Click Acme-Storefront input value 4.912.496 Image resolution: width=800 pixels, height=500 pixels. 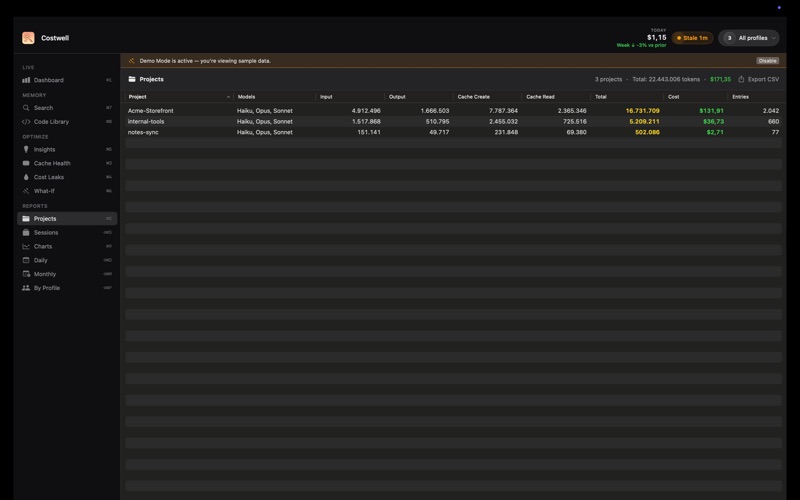coord(366,111)
